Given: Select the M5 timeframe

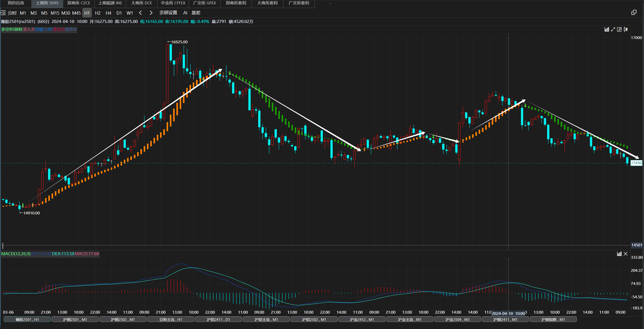Looking at the screenshot, I should (44, 13).
